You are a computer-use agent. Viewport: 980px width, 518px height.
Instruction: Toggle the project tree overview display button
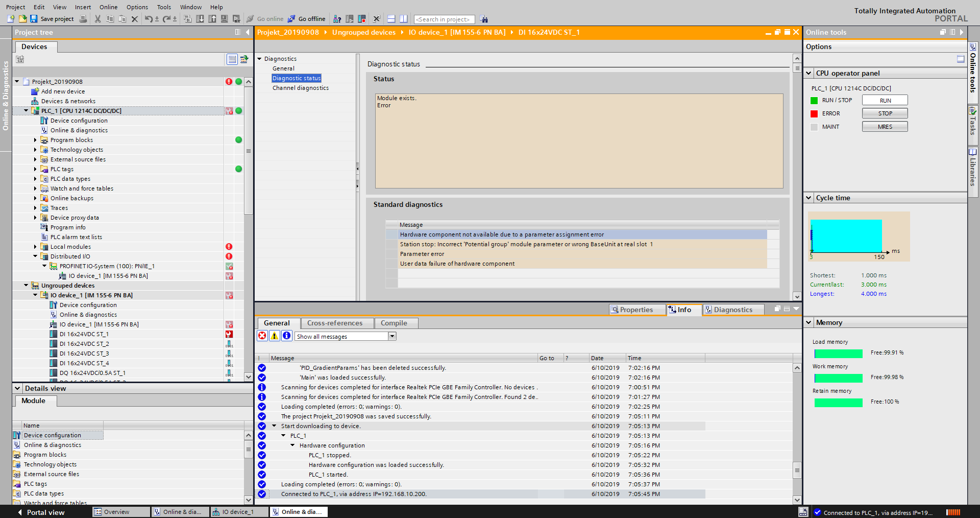[x=232, y=59]
